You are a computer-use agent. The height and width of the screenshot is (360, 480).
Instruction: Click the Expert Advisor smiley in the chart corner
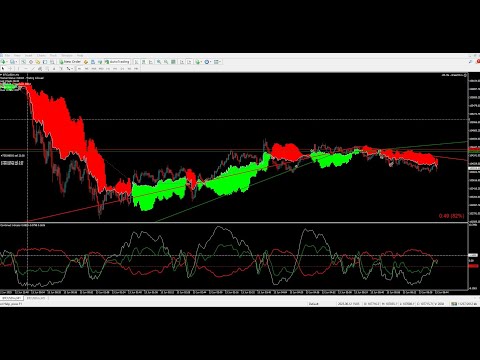click(x=465, y=75)
